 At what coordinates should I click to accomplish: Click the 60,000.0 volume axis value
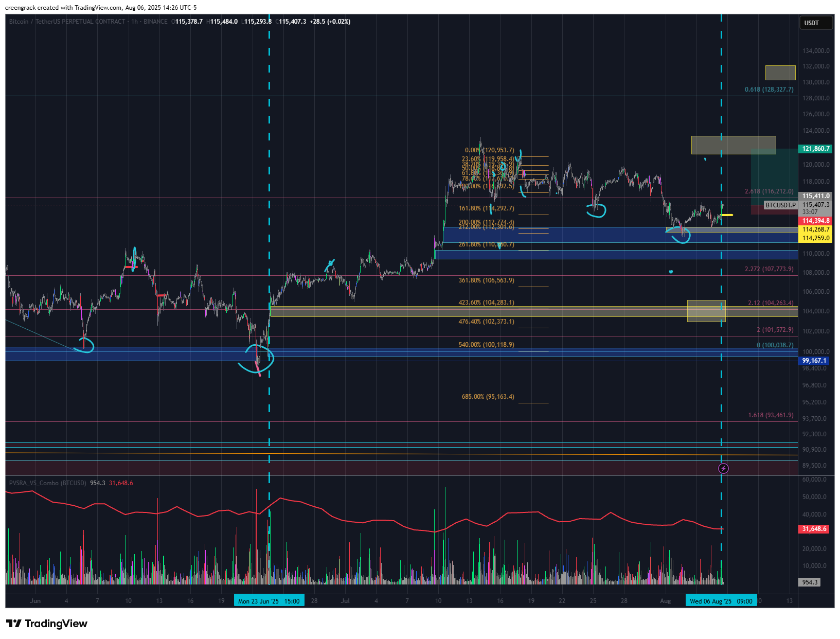tap(814, 480)
